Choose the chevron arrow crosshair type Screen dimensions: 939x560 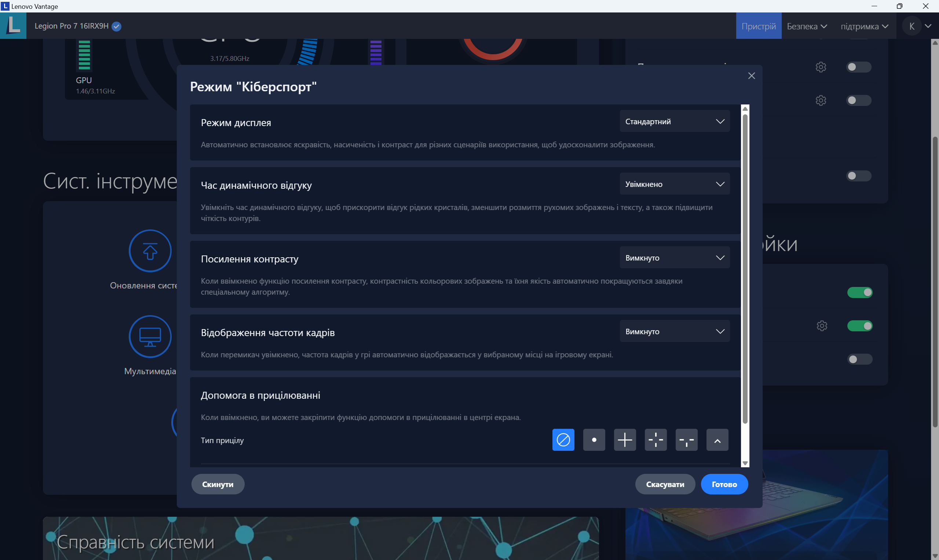(717, 440)
